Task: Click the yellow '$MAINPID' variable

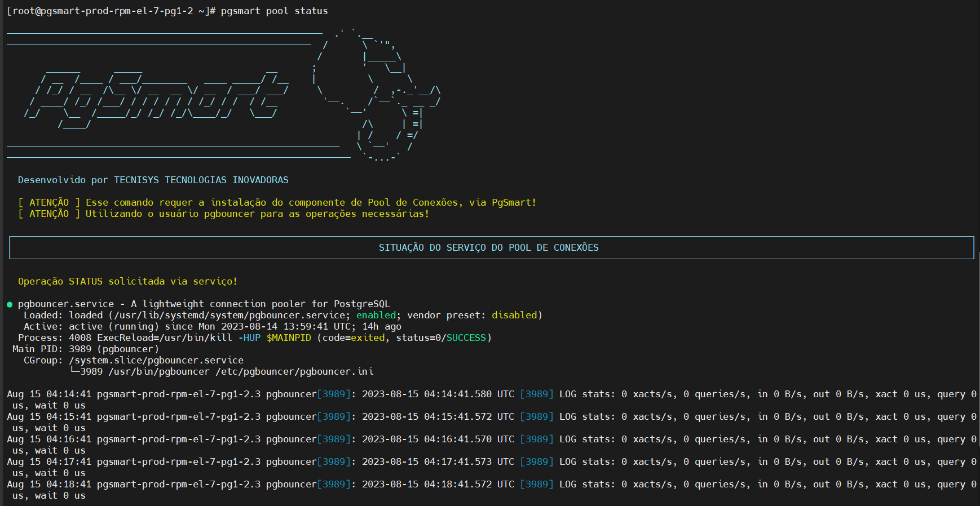Action: pos(289,338)
